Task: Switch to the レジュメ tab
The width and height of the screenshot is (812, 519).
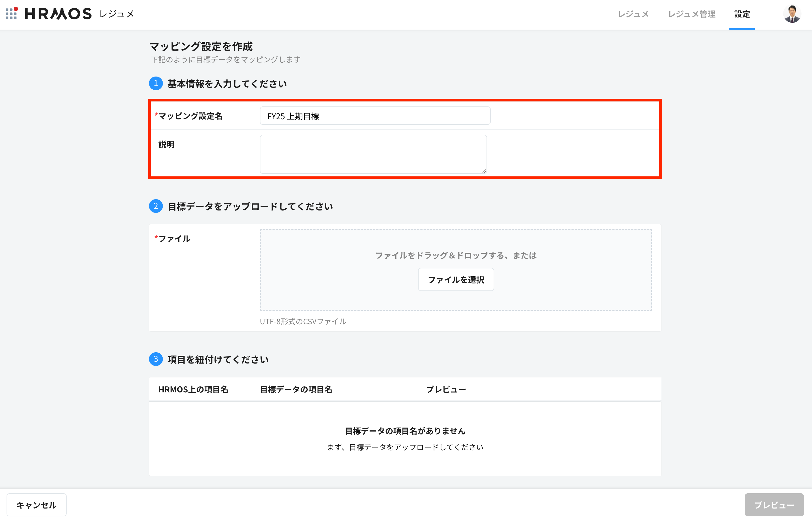Action: coord(633,14)
